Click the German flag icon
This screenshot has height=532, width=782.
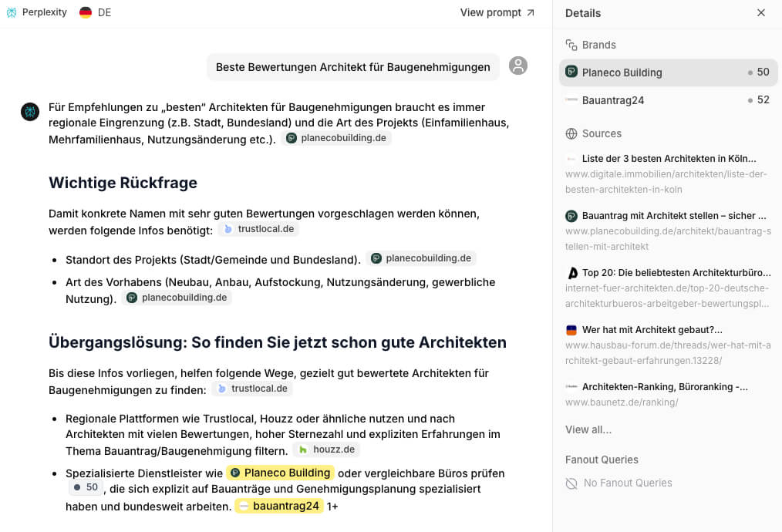86,12
